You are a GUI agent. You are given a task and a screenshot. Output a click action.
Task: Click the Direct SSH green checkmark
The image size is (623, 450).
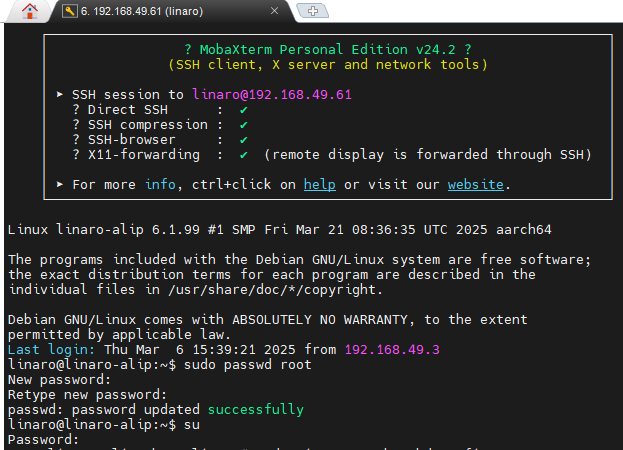pos(244,110)
